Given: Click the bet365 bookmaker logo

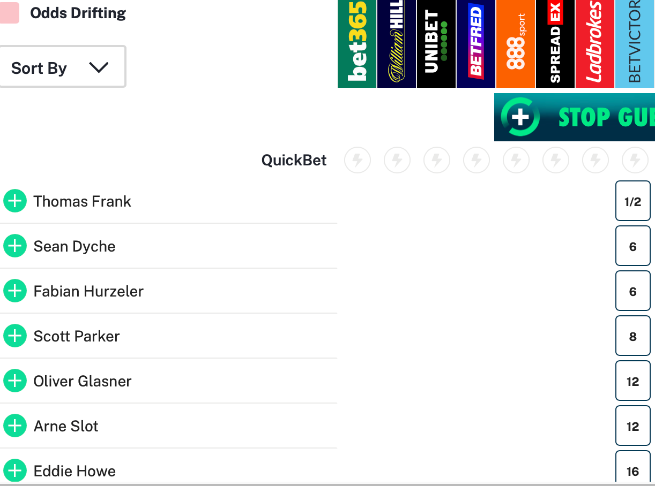Looking at the screenshot, I should [x=357, y=44].
